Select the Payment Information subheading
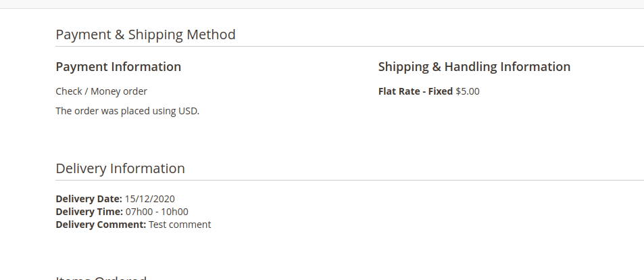Screen dimensions: 644x280 tap(118, 67)
